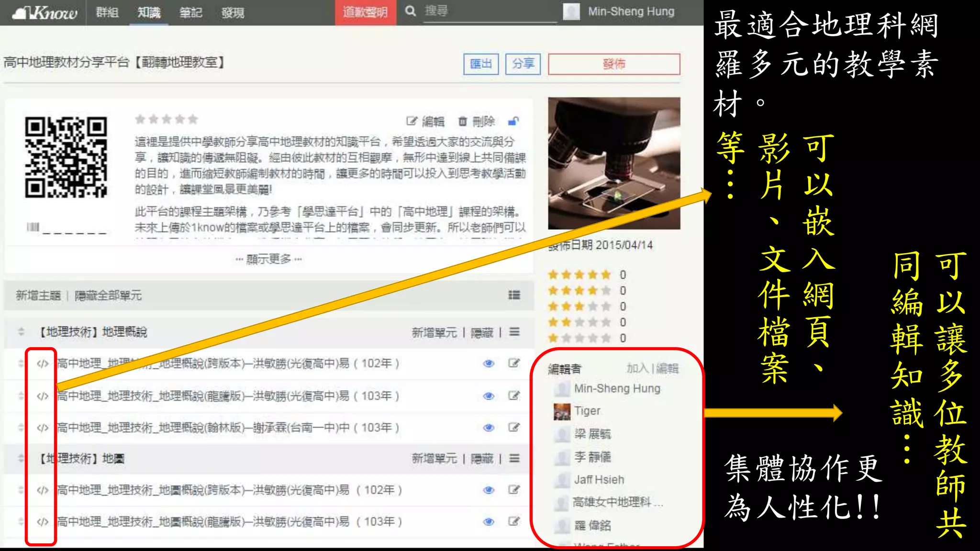The height and width of the screenshot is (551, 980).
Task: Click 新增主題 link
Action: 38,296
